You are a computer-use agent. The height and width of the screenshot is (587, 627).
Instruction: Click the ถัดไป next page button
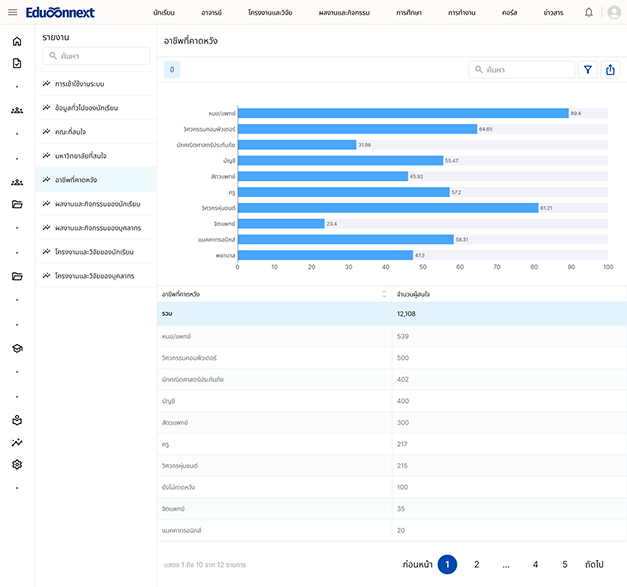(594, 565)
